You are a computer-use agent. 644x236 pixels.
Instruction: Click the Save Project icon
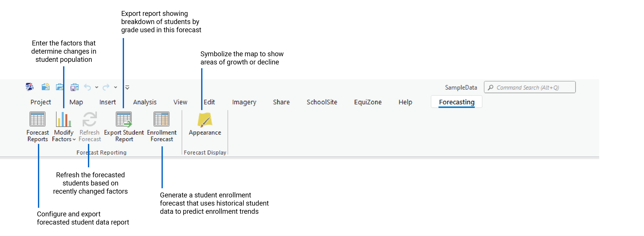pyautogui.click(x=74, y=87)
